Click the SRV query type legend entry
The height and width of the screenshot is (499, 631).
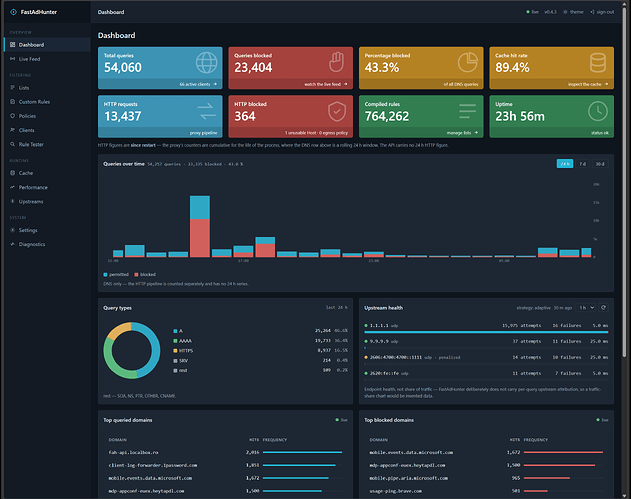point(181,361)
